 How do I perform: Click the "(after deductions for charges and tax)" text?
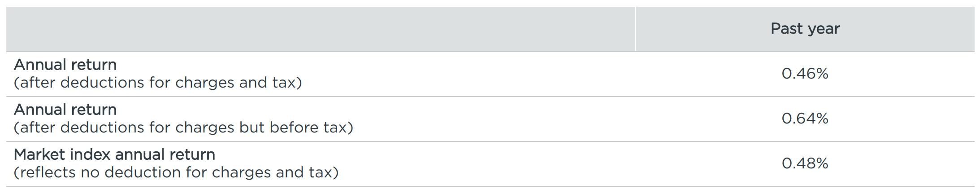pos(158,83)
